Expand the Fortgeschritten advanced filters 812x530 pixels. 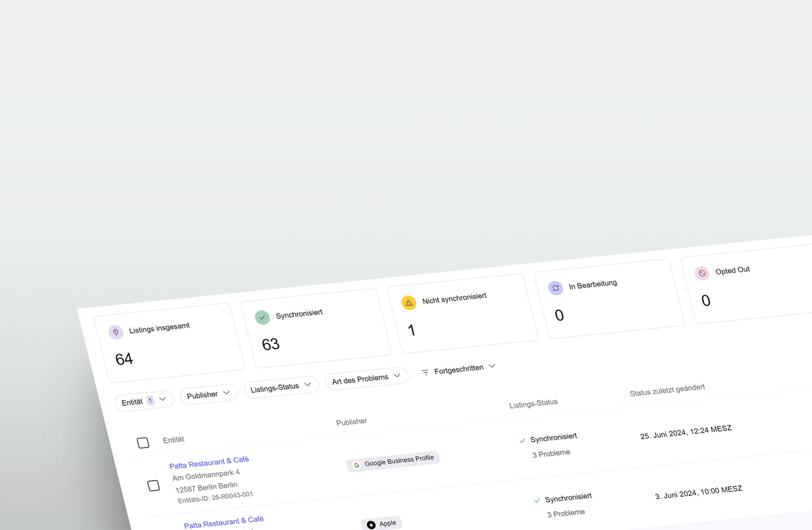click(458, 369)
